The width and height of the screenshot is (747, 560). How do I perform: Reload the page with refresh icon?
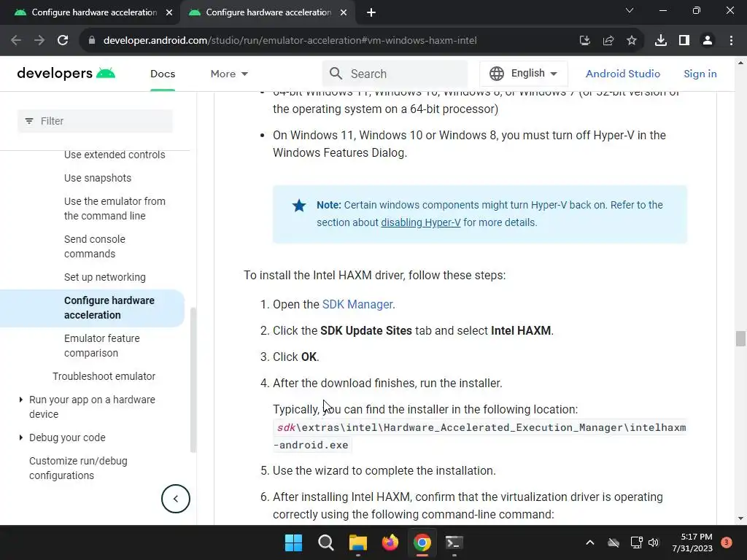pyautogui.click(x=63, y=41)
